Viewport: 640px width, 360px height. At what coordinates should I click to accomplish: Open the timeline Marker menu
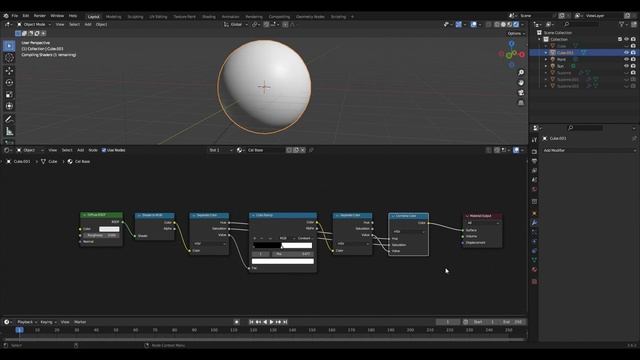pyautogui.click(x=80, y=322)
